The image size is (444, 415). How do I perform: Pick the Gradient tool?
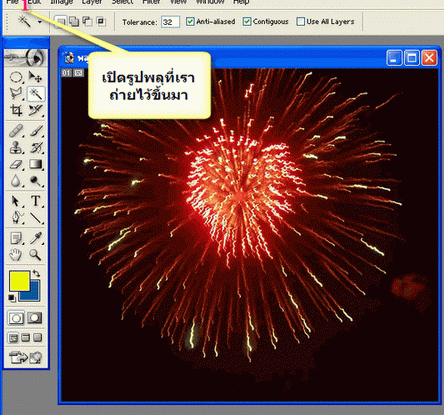[x=36, y=164]
